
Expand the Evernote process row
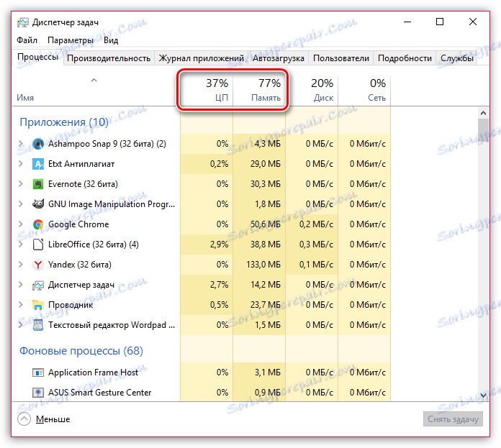(21, 184)
